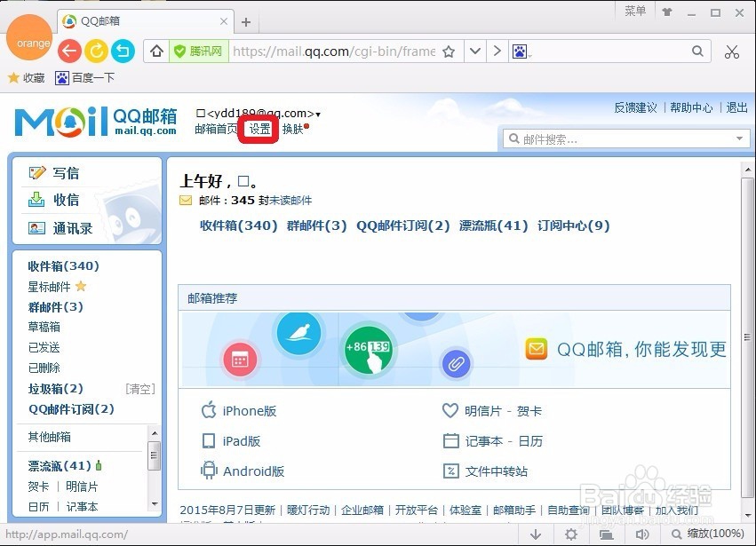Click the purple attachment paperclip icon

[456, 363]
